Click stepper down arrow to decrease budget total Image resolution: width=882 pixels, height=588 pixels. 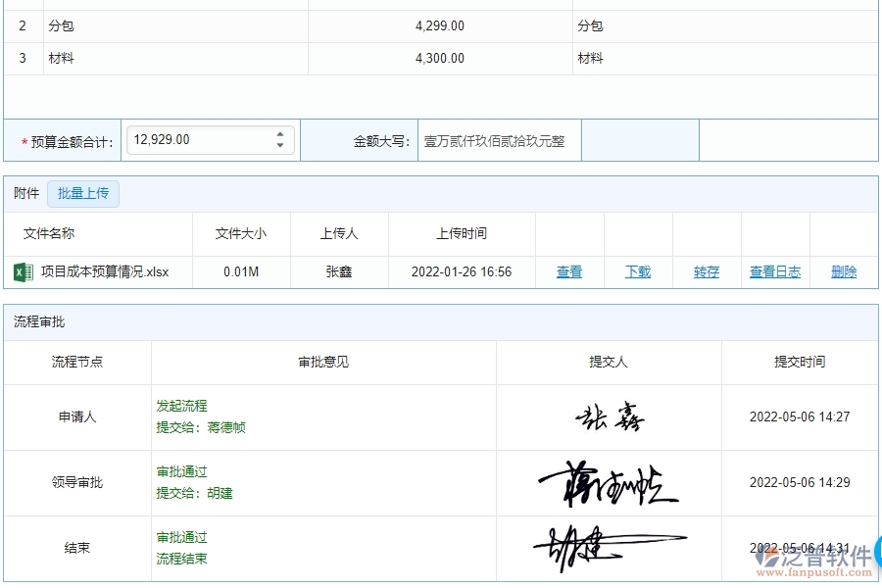pyautogui.click(x=278, y=145)
